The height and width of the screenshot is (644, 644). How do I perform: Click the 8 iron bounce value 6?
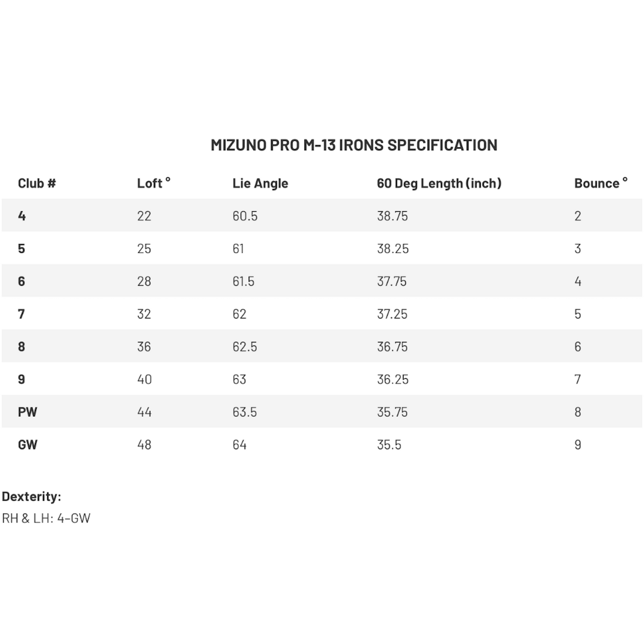(578, 347)
